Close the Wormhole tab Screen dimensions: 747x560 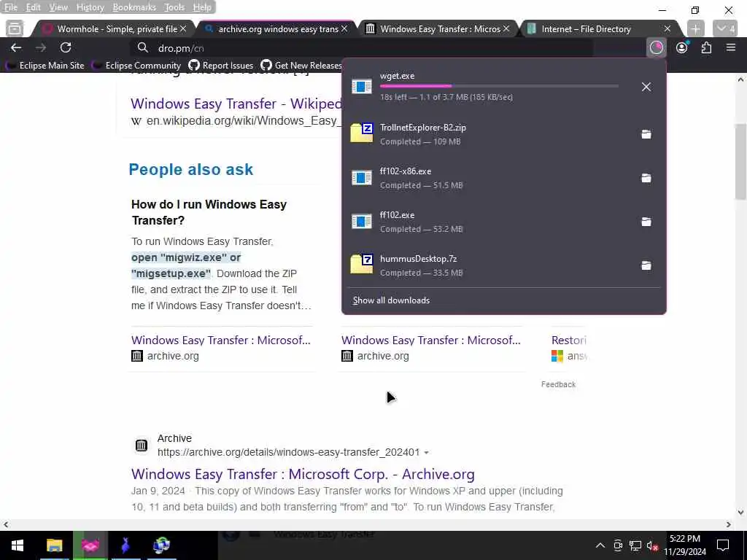(183, 29)
